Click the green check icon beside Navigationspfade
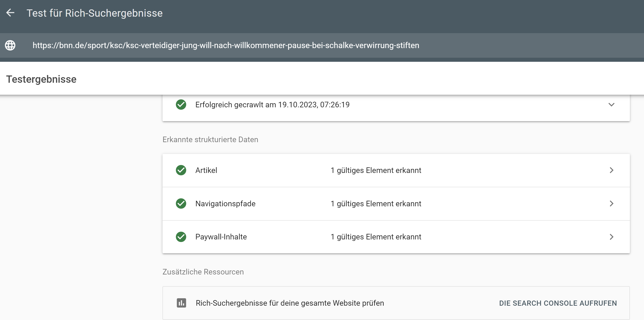This screenshot has width=644, height=320. click(x=181, y=204)
